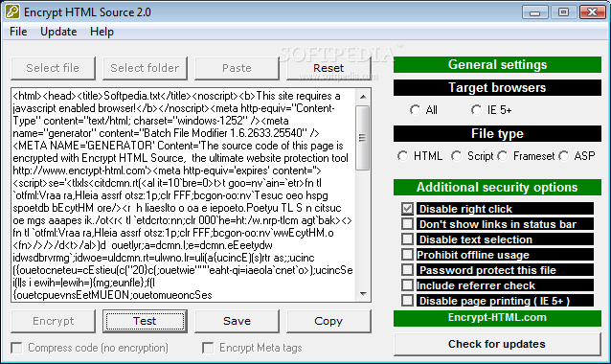The image size is (611, 364).
Task: Choose HTML file type
Action: coord(403,156)
